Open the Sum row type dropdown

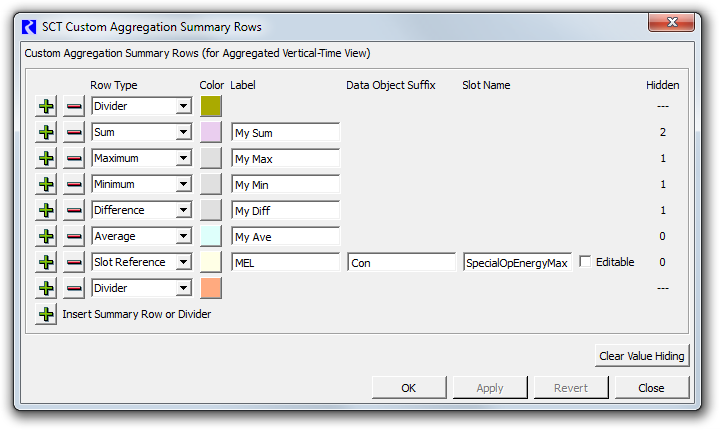(141, 132)
